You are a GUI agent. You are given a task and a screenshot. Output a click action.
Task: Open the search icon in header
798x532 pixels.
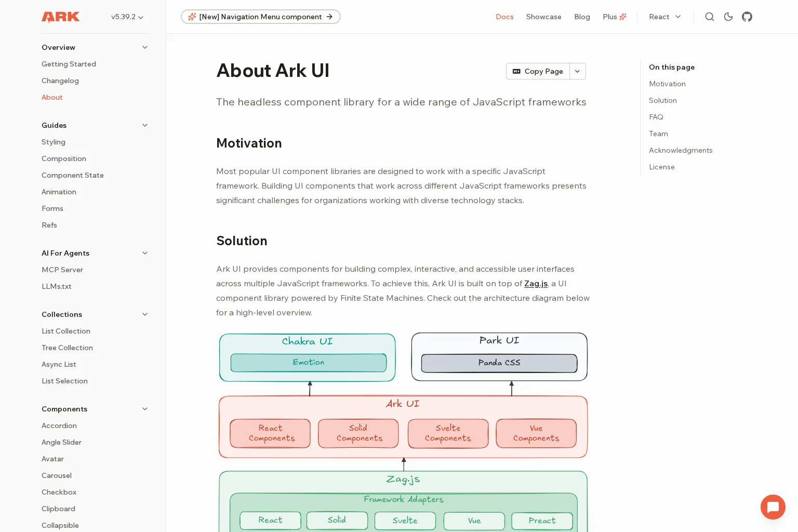tap(710, 17)
